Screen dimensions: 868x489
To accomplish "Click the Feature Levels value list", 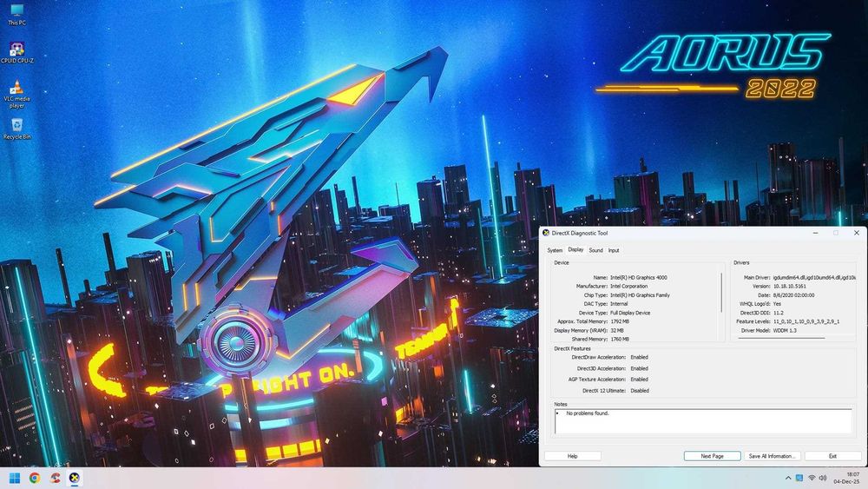I will point(806,321).
